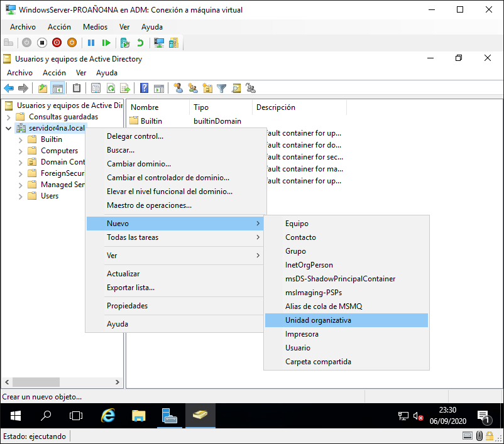The image size is (504, 444).
Task: Click the Up one level folder icon
Action: click(x=43, y=88)
